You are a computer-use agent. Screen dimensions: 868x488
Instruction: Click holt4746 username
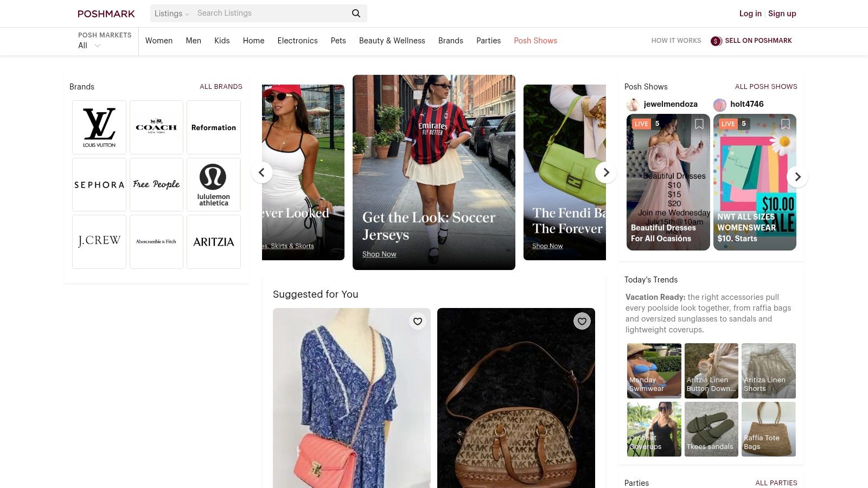[x=746, y=104]
